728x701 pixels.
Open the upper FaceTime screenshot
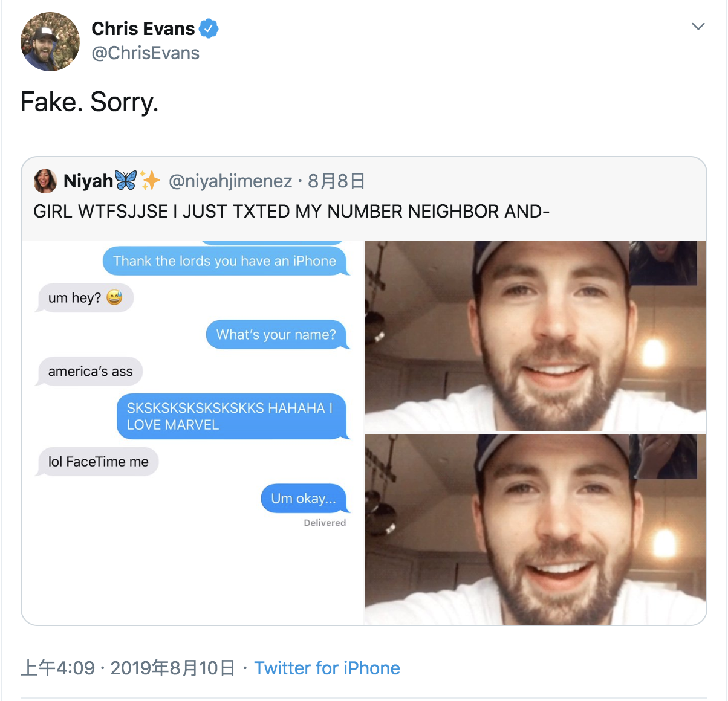[x=536, y=335]
